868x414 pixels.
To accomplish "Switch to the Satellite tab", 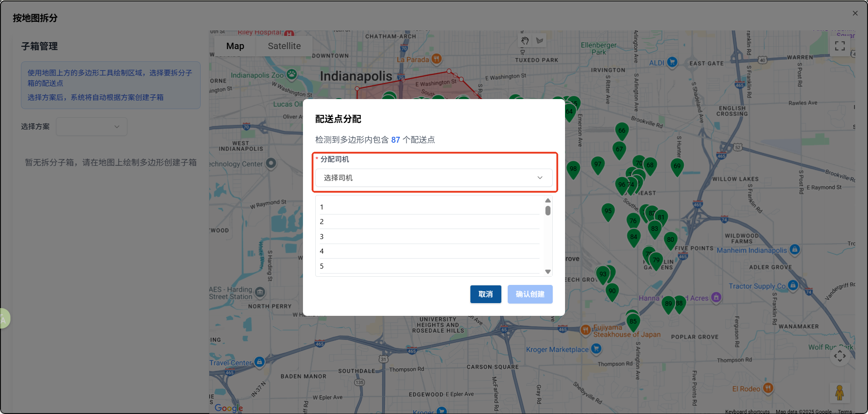I will 284,46.
